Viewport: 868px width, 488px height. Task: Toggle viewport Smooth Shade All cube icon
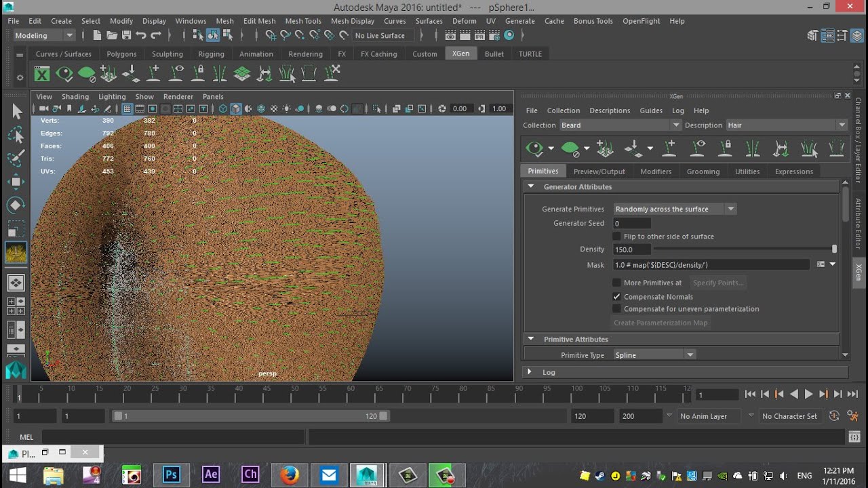point(235,108)
